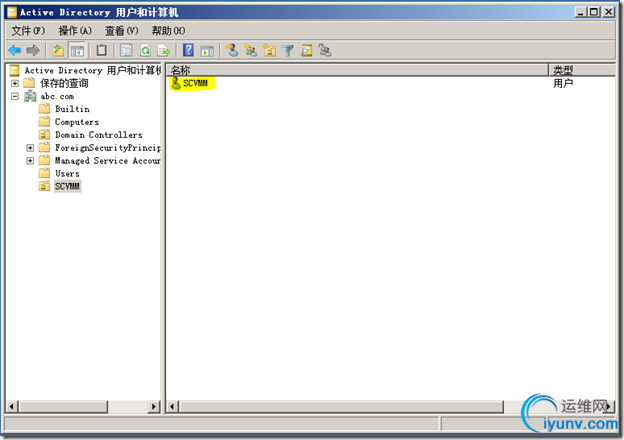Minimize the Active Directory window

[x=581, y=12]
